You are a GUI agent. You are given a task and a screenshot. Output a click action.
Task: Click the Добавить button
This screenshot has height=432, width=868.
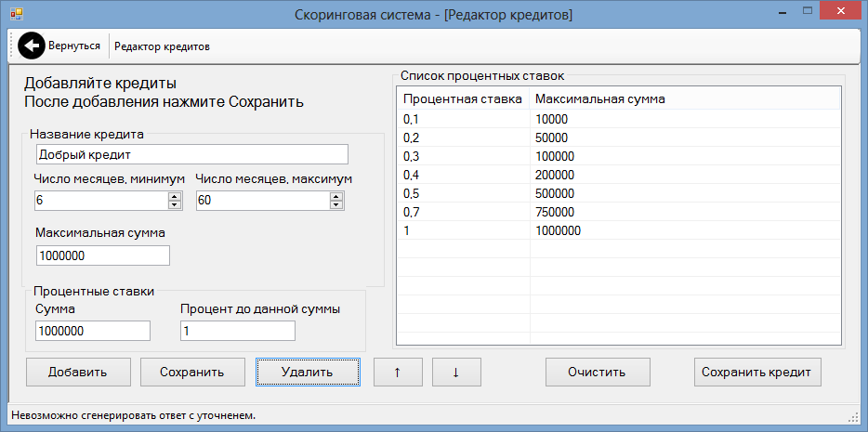point(78,372)
